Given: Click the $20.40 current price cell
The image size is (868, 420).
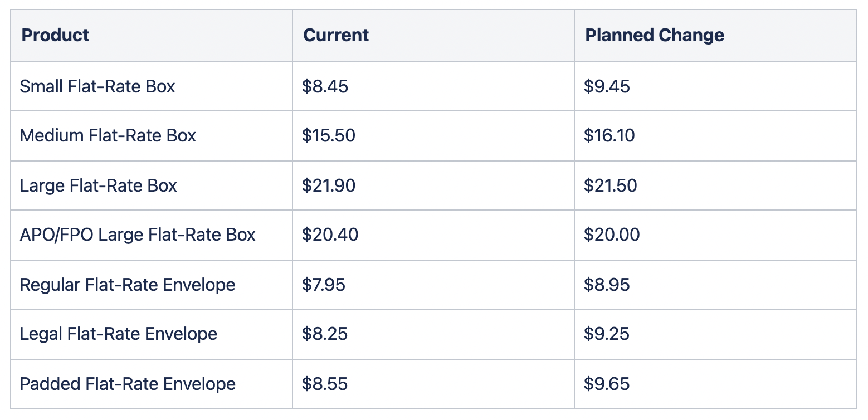Looking at the screenshot, I should click(x=433, y=235).
